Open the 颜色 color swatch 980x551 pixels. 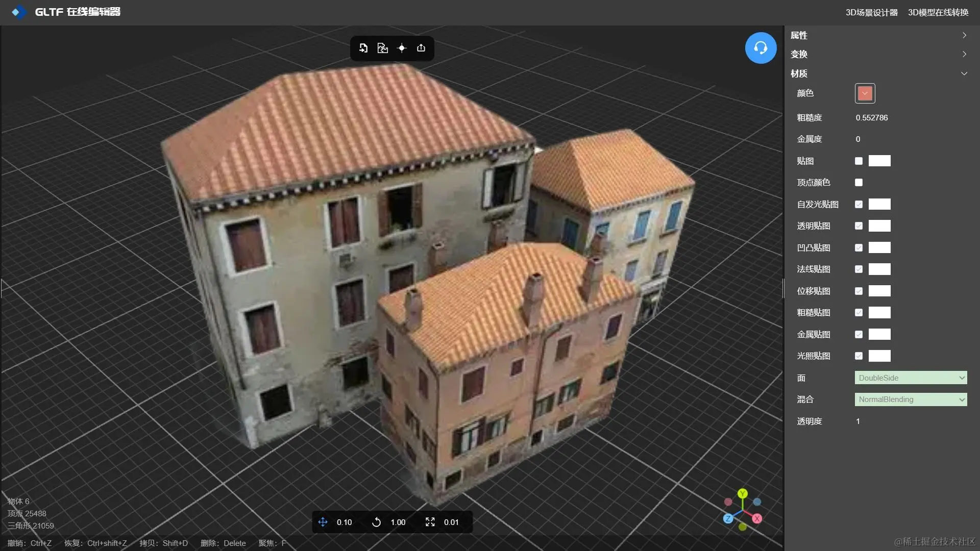[865, 93]
